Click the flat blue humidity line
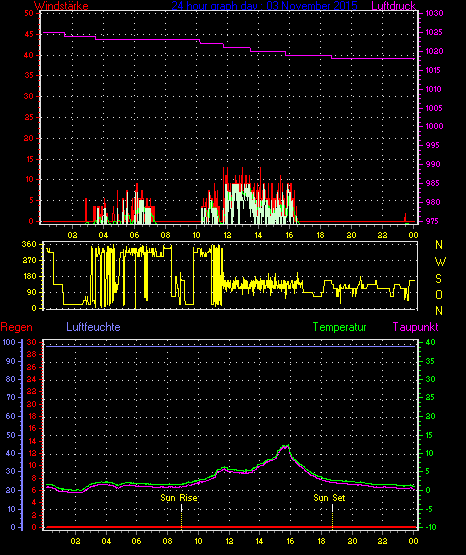466x555 pixels. point(230,346)
